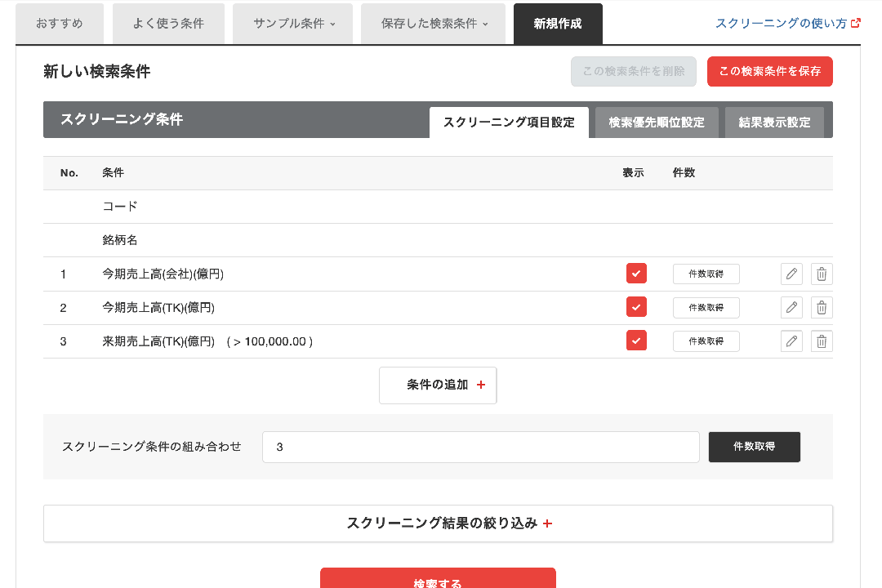Click trash icon for 今期売上高(TK) row
882x588 pixels.
click(x=822, y=308)
